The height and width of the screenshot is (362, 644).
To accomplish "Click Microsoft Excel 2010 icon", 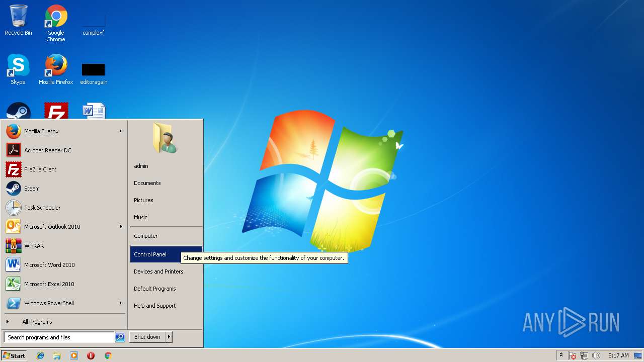I will [x=14, y=284].
